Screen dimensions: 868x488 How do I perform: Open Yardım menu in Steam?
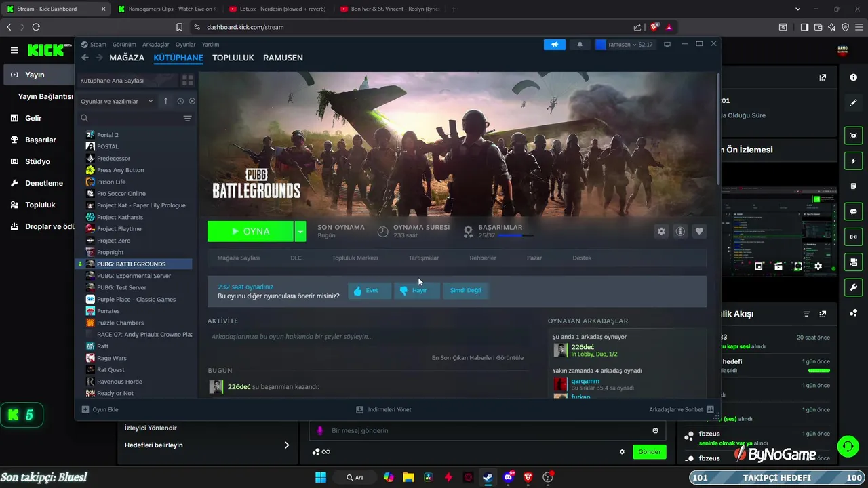click(210, 44)
